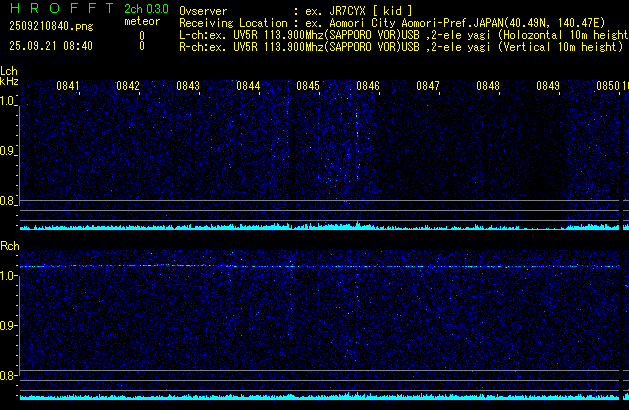Click the Receiving Location Aomori text

coord(400,22)
